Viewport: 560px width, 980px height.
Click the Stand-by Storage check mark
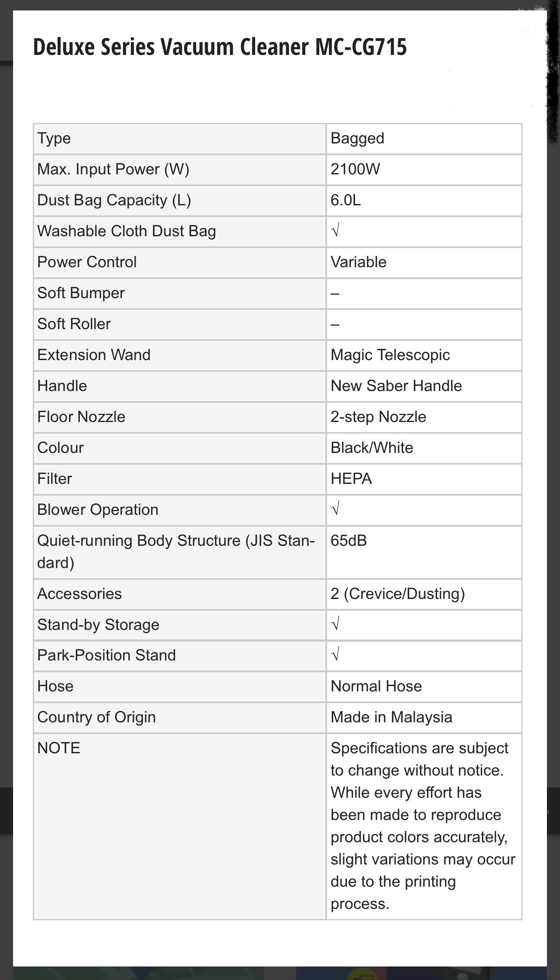pos(335,624)
